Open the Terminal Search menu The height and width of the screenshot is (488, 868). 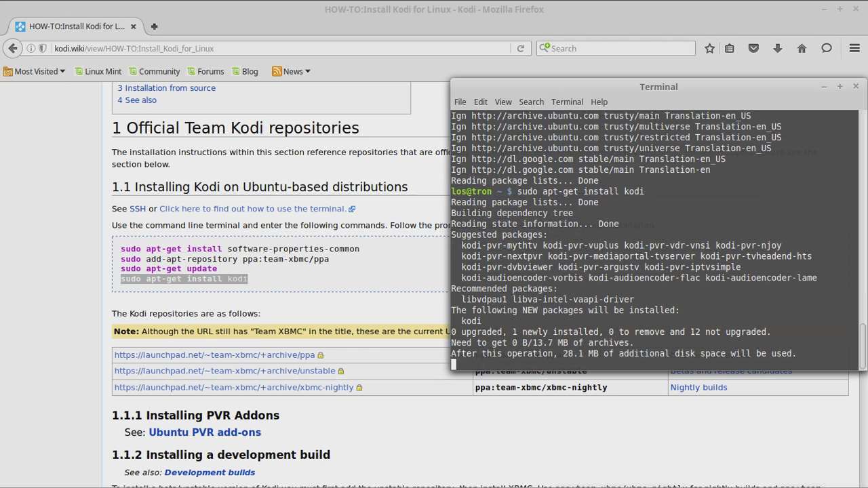pyautogui.click(x=532, y=102)
